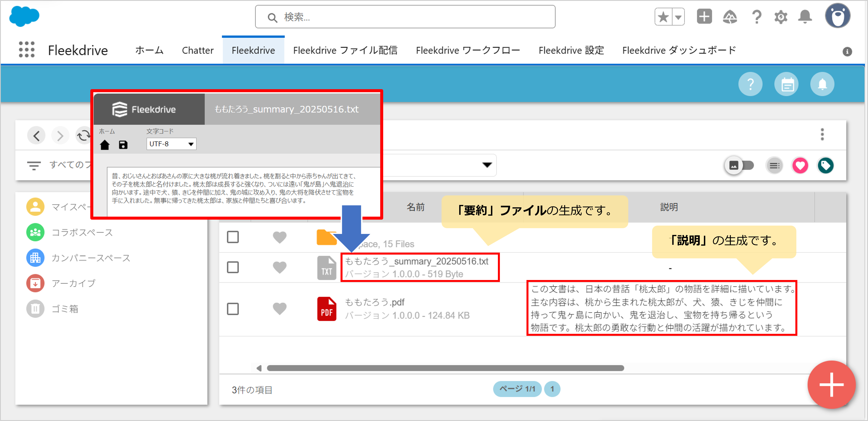Select the Chatter navigation tab
Screen dimensions: 868x421
coord(197,50)
